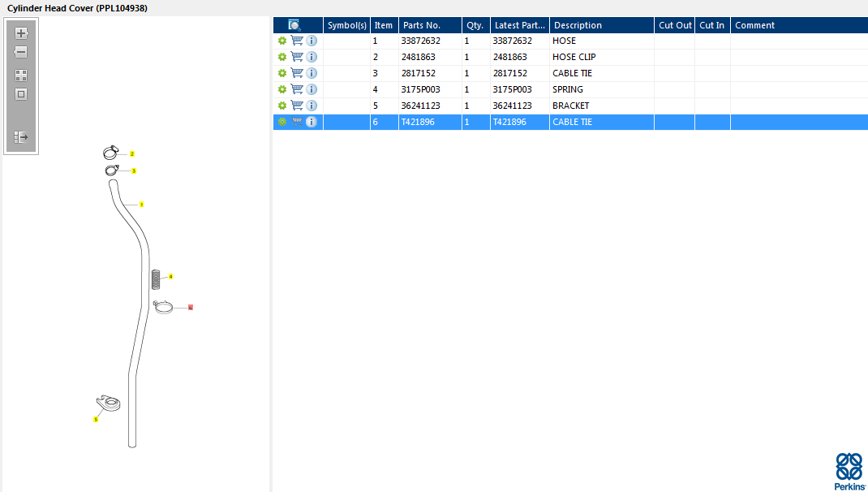
Task: Add BRACKET to cart
Action: click(x=297, y=106)
